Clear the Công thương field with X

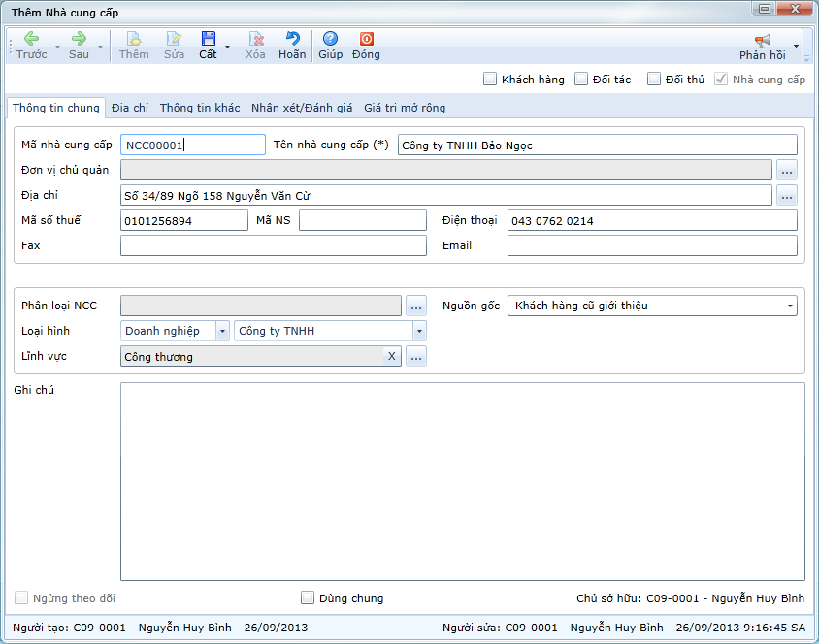392,357
